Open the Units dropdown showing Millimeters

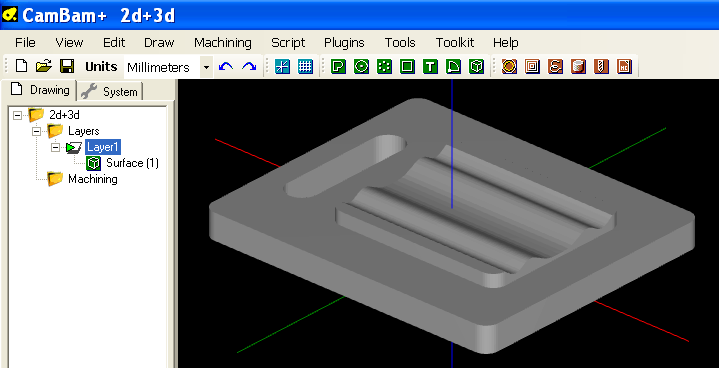click(206, 67)
